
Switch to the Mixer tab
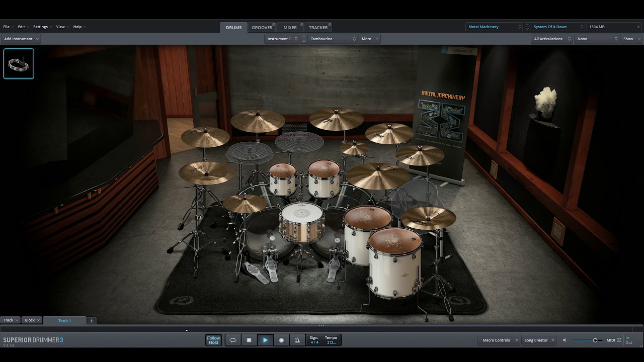tap(290, 28)
